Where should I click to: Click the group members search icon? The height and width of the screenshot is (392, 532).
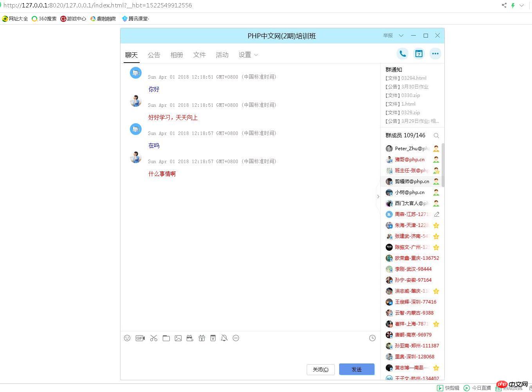click(436, 135)
